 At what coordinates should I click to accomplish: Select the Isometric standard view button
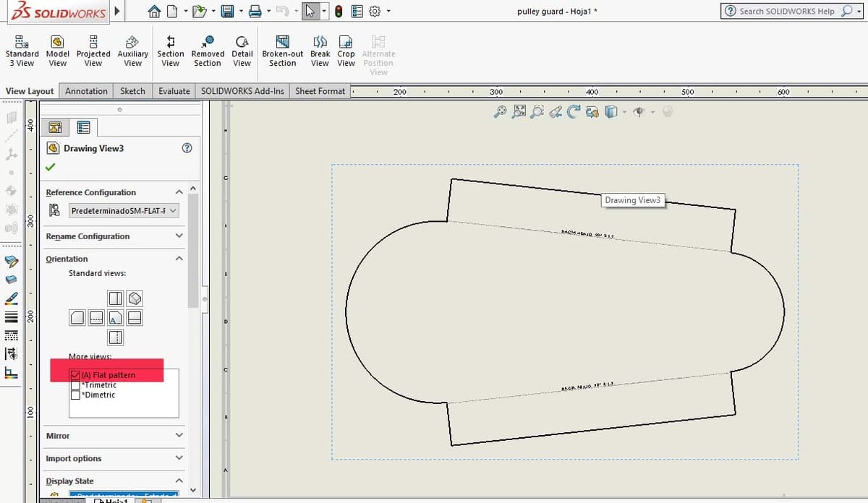135,298
